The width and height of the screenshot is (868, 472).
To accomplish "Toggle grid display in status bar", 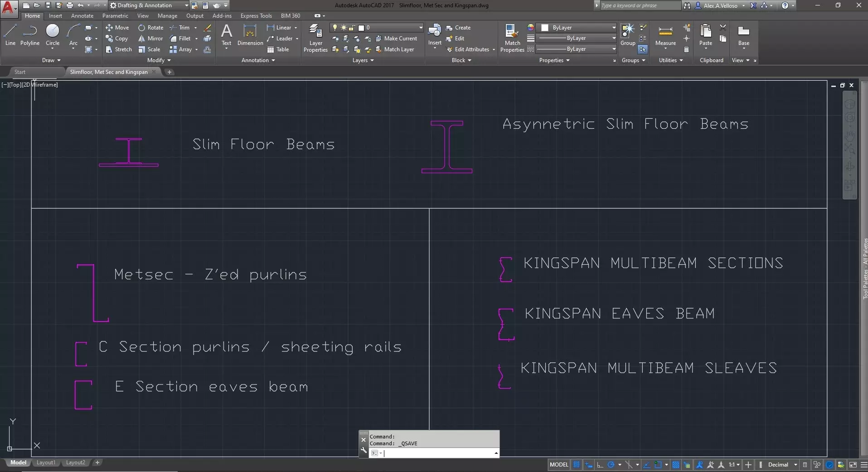I will [x=576, y=465].
